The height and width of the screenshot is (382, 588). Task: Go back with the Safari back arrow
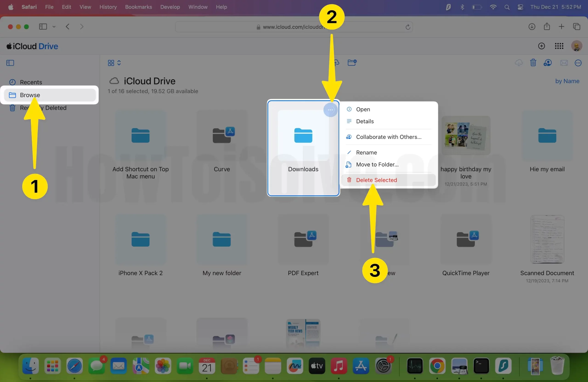coord(68,26)
